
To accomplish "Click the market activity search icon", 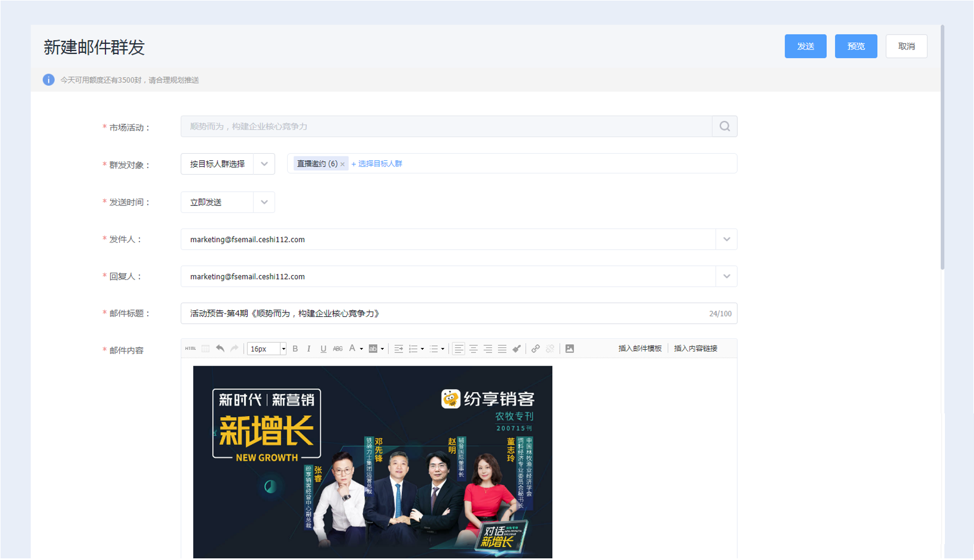I will tap(725, 126).
